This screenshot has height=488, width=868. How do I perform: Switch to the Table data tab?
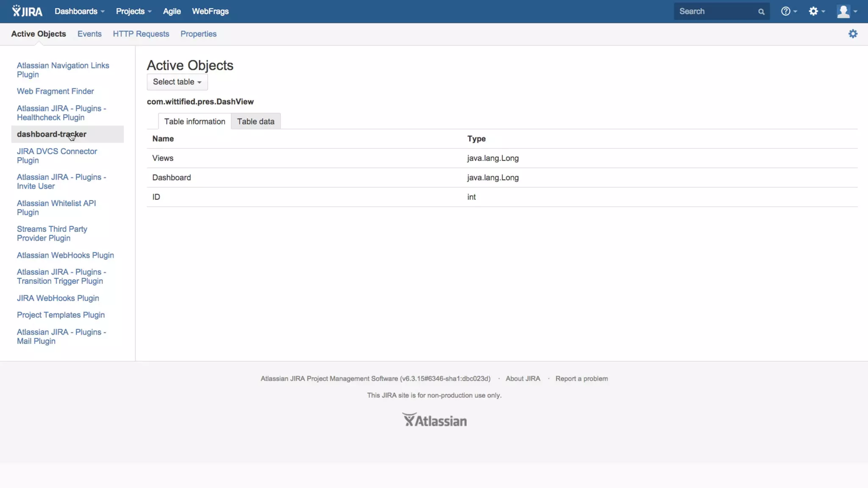pos(256,122)
